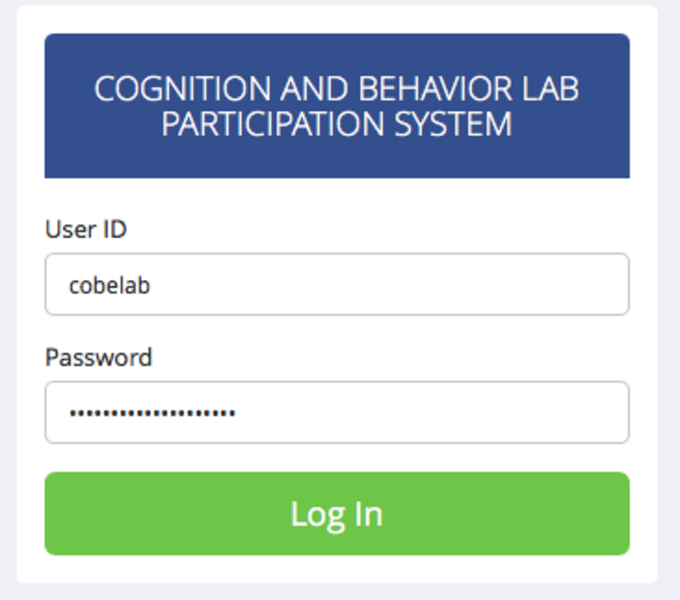Screen dimensions: 680x600
Task: Click the 'PARTICIPATION SYSTEM' title line
Action: [337, 124]
